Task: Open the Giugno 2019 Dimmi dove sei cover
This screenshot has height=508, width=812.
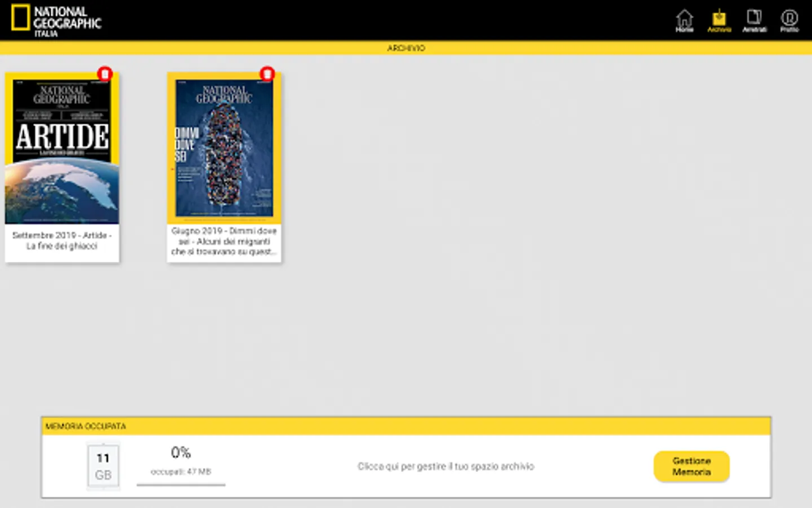Action: tap(224, 148)
